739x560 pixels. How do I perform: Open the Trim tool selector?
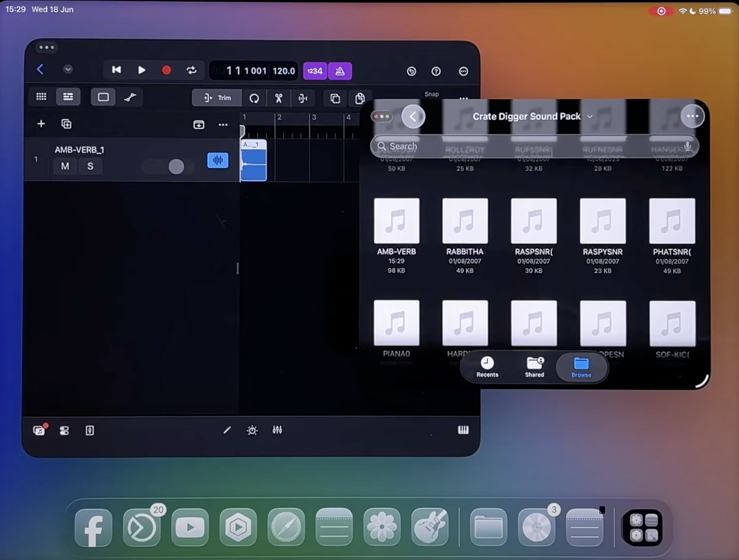[x=217, y=98]
